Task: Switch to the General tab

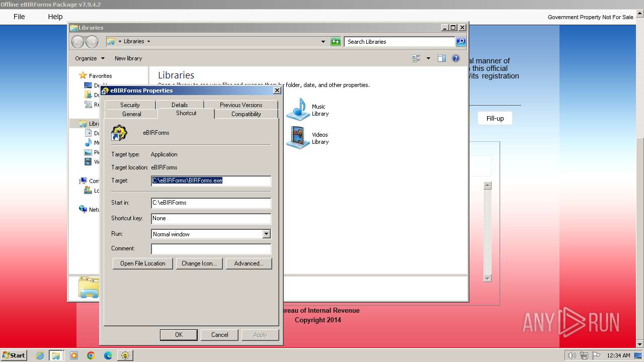Action: click(132, 114)
